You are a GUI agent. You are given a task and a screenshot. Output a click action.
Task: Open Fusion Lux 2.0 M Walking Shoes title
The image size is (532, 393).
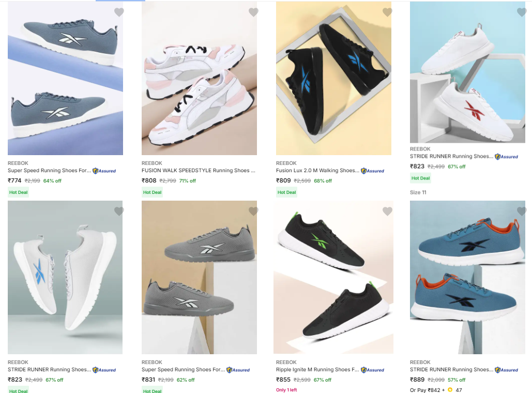[x=316, y=170]
